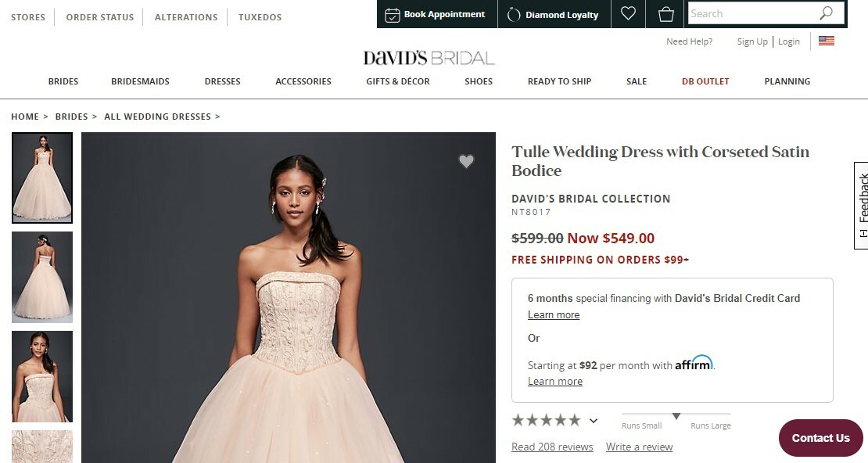
Task: Select the back view dress thumbnail
Action: coord(42,277)
